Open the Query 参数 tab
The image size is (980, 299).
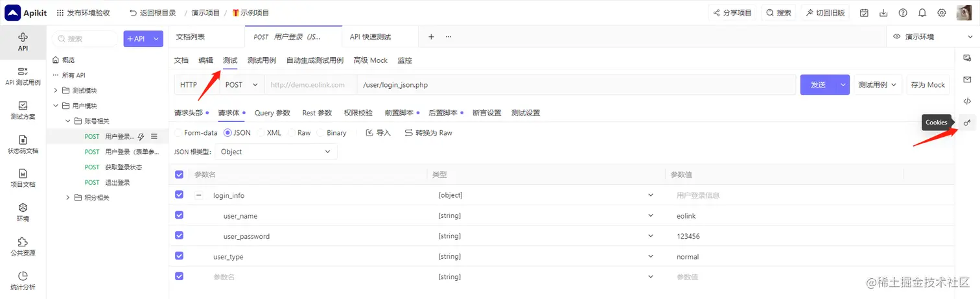(272, 113)
